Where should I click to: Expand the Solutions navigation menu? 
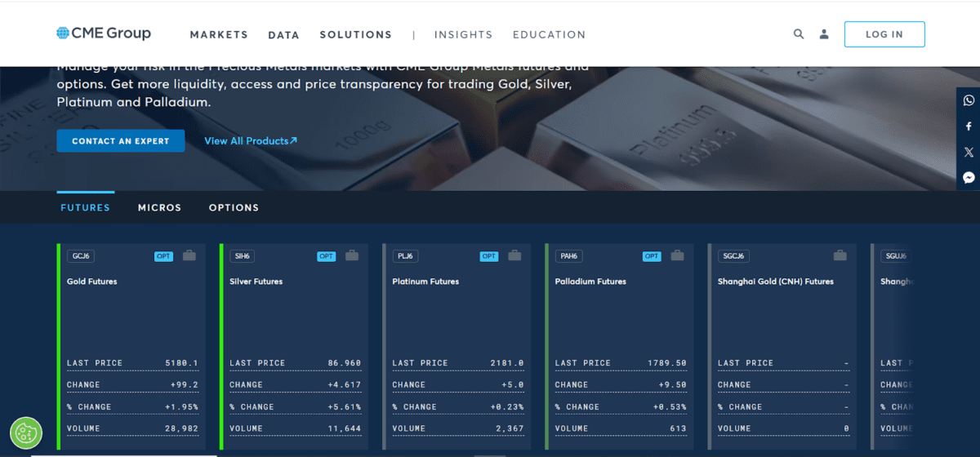tap(355, 35)
